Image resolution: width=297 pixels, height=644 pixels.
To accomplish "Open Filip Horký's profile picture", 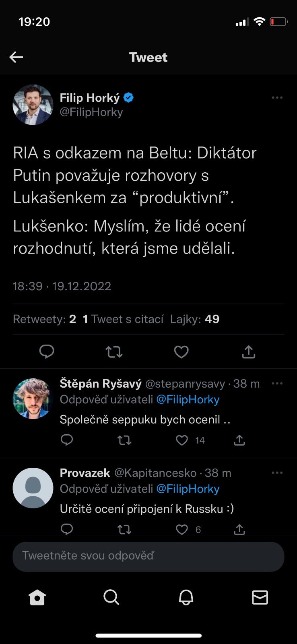I will (x=33, y=105).
